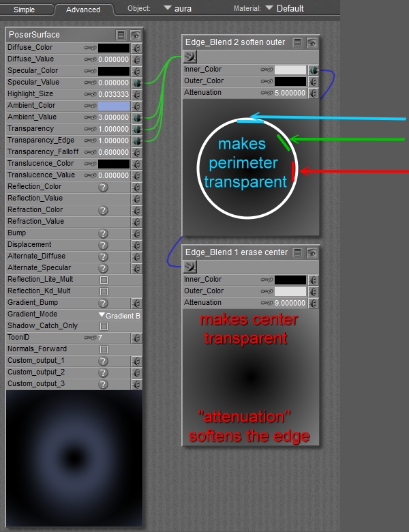
Task: Click Edge_Blend 2 Inner_Color connected plug
Action: coord(314,70)
